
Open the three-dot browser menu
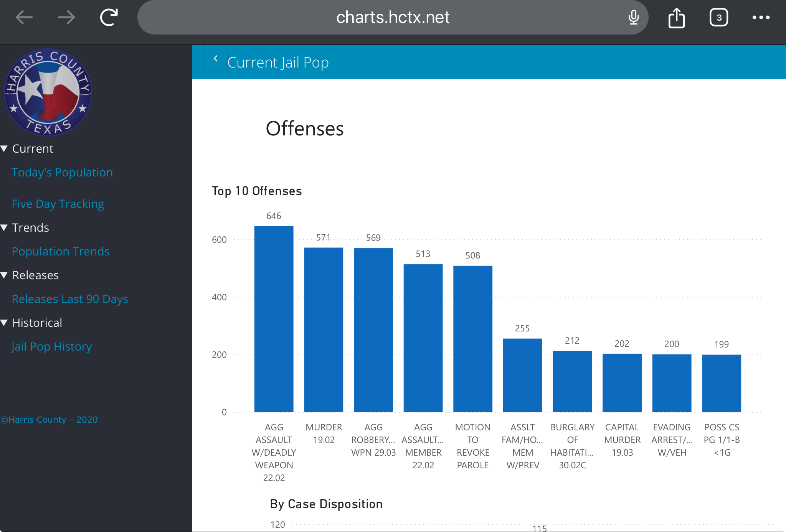pos(761,17)
